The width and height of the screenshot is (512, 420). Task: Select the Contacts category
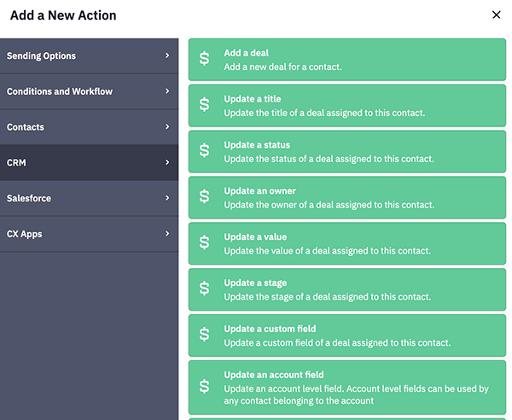pyautogui.click(x=89, y=127)
